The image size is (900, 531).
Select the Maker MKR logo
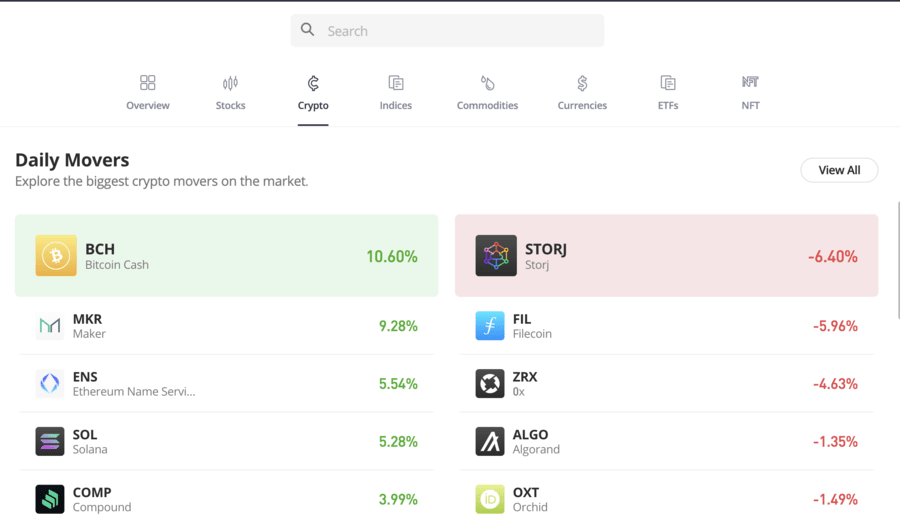50,326
